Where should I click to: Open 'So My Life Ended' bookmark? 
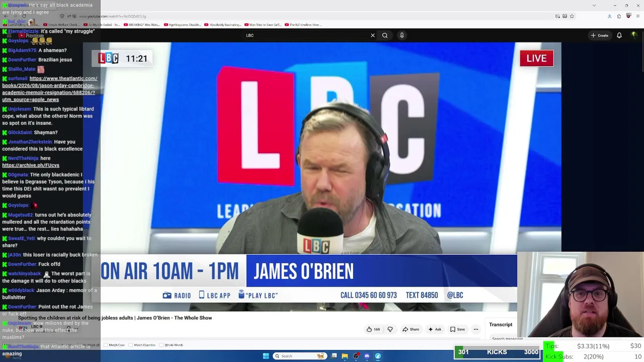(102, 25)
